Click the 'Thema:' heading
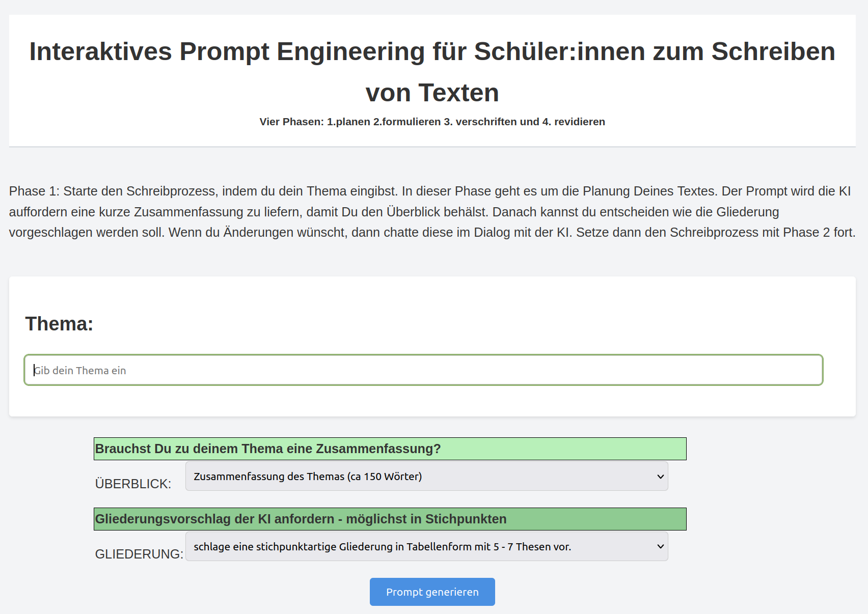The height and width of the screenshot is (614, 868). click(59, 324)
